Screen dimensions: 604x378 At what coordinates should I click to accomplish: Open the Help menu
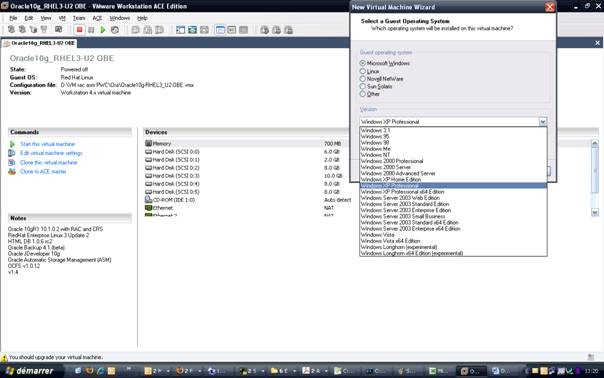click(142, 18)
